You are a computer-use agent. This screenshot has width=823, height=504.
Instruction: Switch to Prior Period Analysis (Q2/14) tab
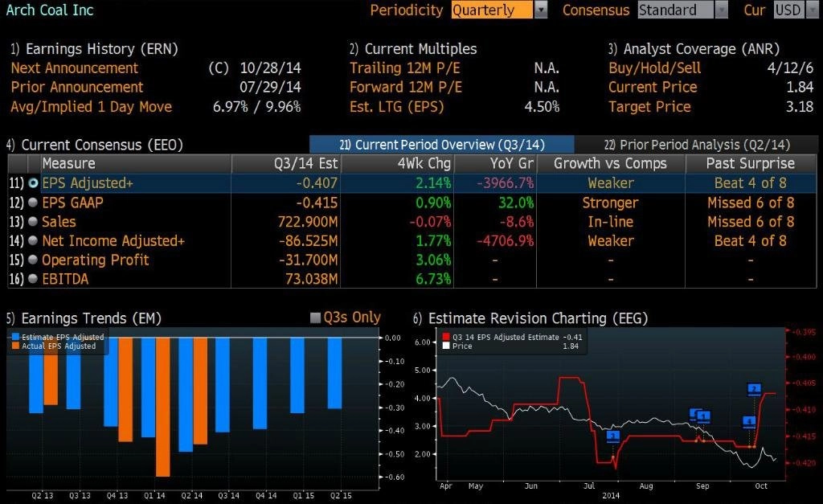point(697,145)
